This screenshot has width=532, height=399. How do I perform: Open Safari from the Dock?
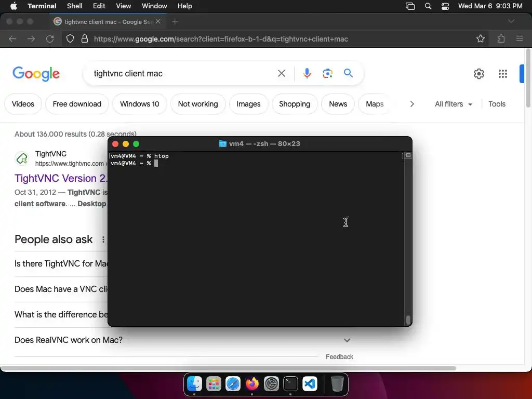(x=233, y=384)
